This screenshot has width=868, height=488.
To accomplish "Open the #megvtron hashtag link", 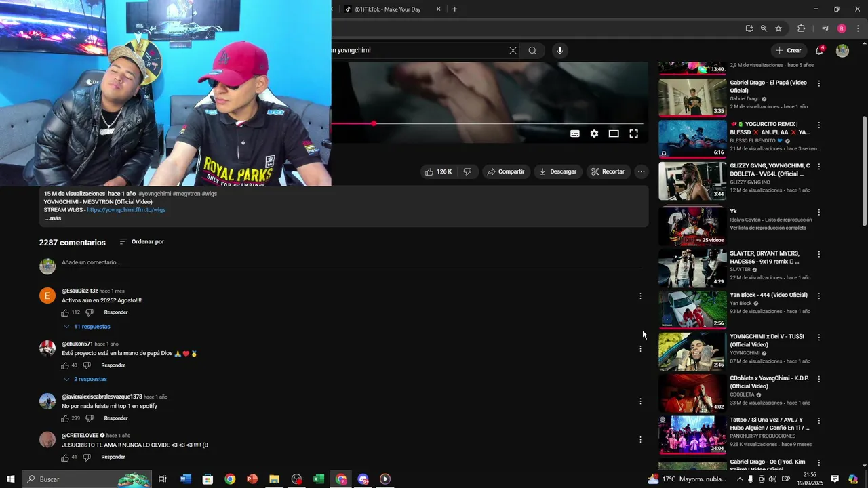I will [x=186, y=194].
